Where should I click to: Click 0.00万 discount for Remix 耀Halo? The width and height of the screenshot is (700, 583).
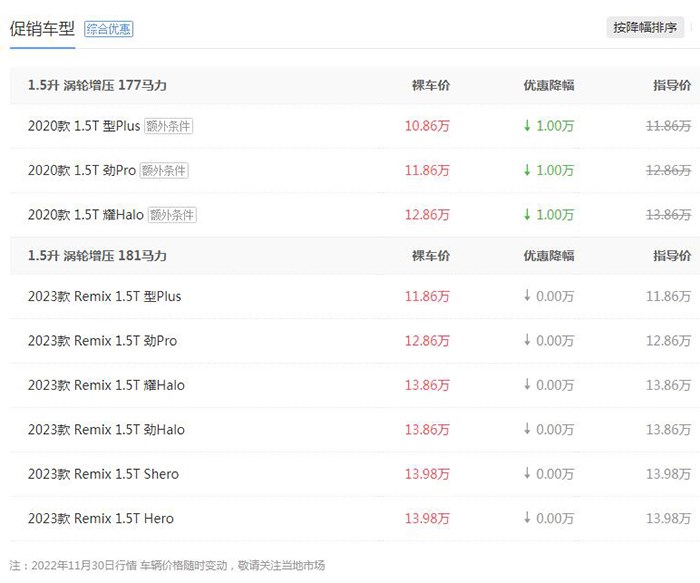(x=549, y=385)
